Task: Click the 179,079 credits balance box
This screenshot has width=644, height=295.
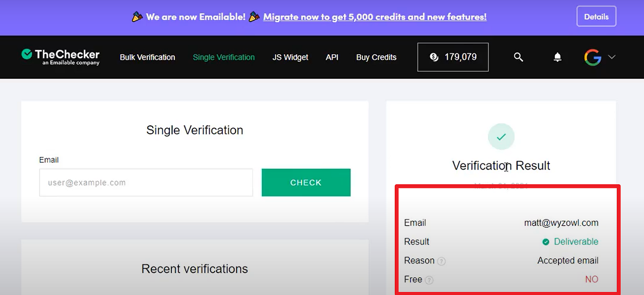Action: 453,57
